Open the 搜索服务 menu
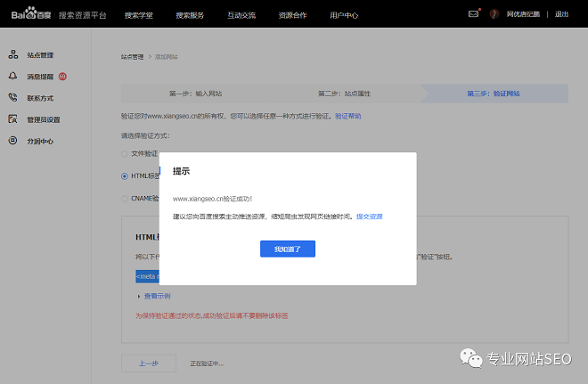This screenshot has width=588, height=384. [x=190, y=15]
